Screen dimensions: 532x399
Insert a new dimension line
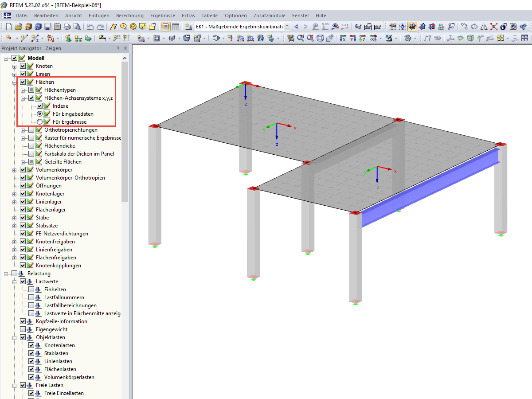coord(102,38)
